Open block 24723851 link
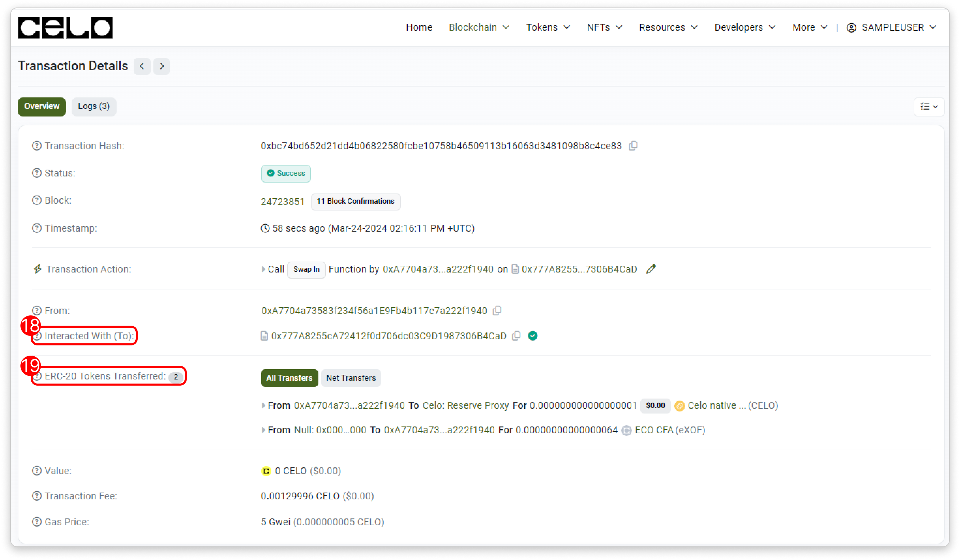Image resolution: width=960 pixels, height=560 pixels. tap(282, 202)
